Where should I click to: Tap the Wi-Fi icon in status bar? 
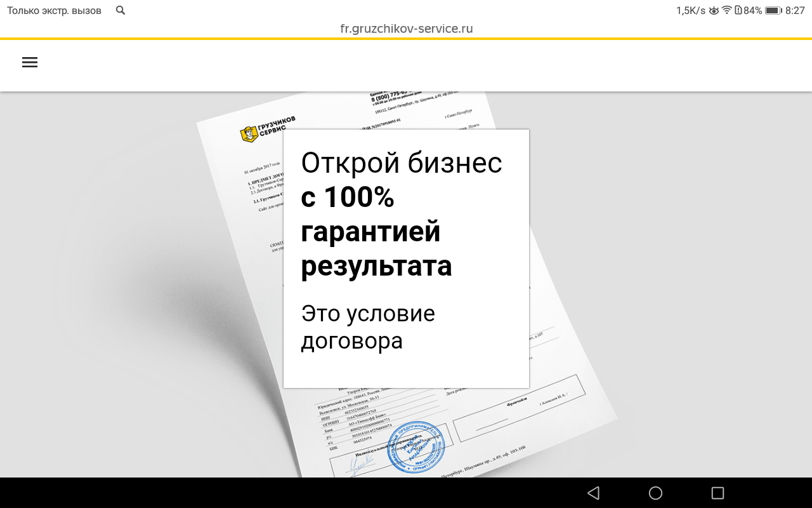[x=727, y=10]
